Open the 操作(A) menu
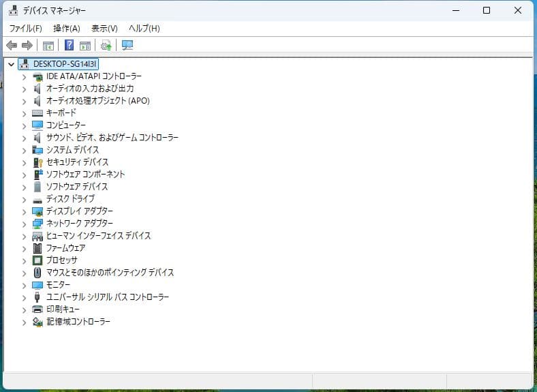Viewport: 537px width, 392px height. (x=67, y=28)
